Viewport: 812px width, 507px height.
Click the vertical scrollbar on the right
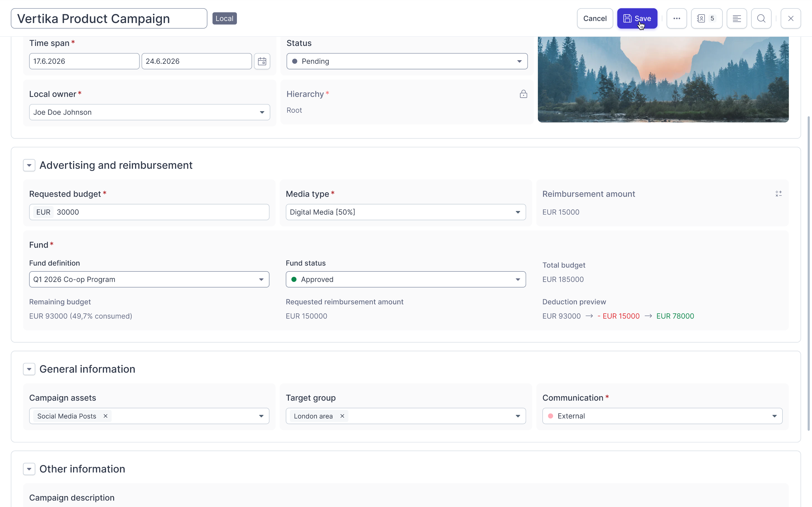[808, 273]
